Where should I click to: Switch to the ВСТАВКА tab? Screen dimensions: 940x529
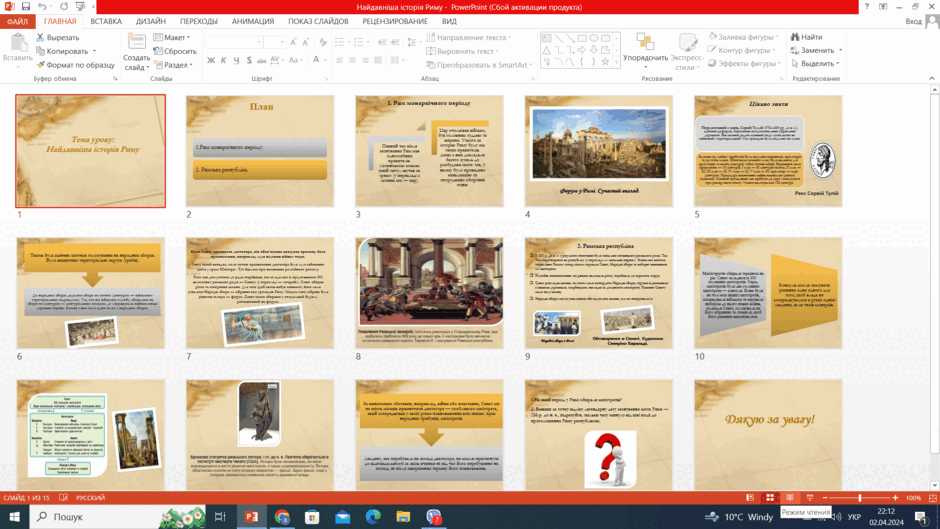point(106,21)
